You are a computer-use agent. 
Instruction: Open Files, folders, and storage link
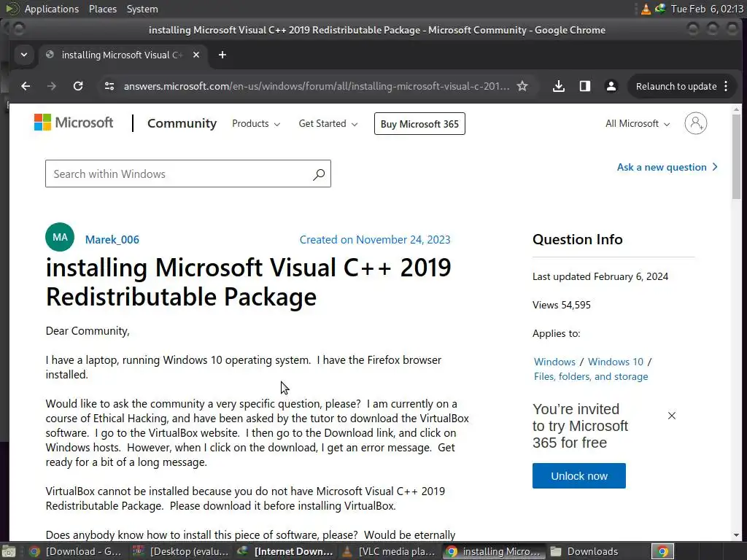coord(591,377)
